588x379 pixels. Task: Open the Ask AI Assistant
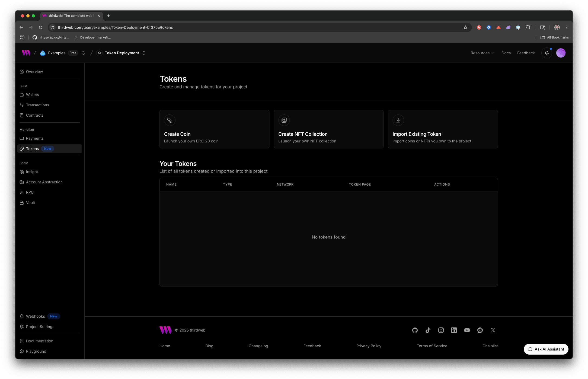coord(546,349)
